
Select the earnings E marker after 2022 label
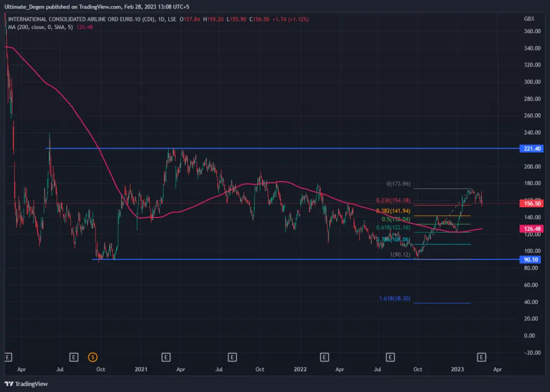[x=324, y=357]
